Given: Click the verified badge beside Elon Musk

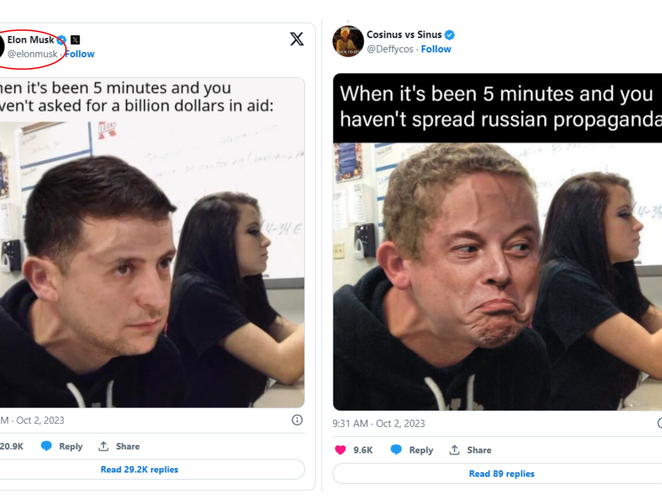Looking at the screenshot, I should [x=62, y=40].
